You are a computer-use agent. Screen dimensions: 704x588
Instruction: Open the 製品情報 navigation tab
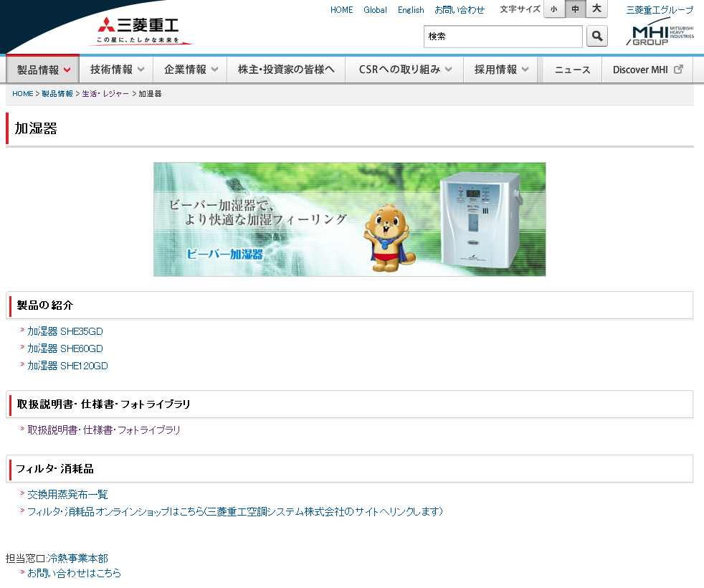click(42, 69)
